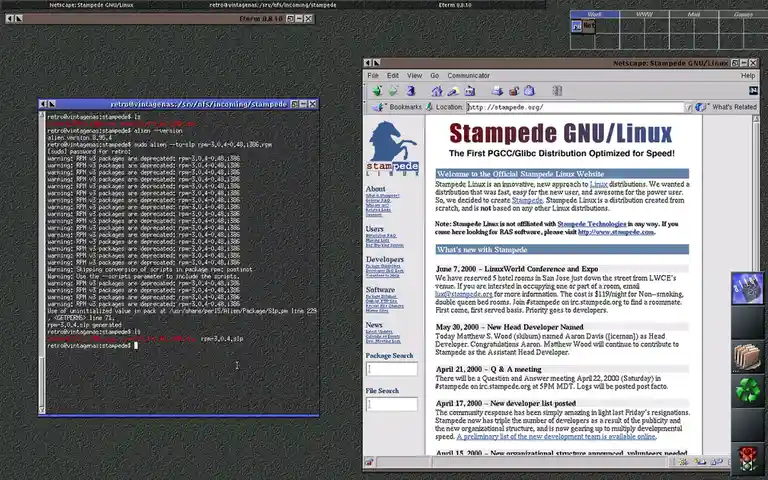Open the Communicator menu
The height and width of the screenshot is (480, 768).
(x=468, y=75)
